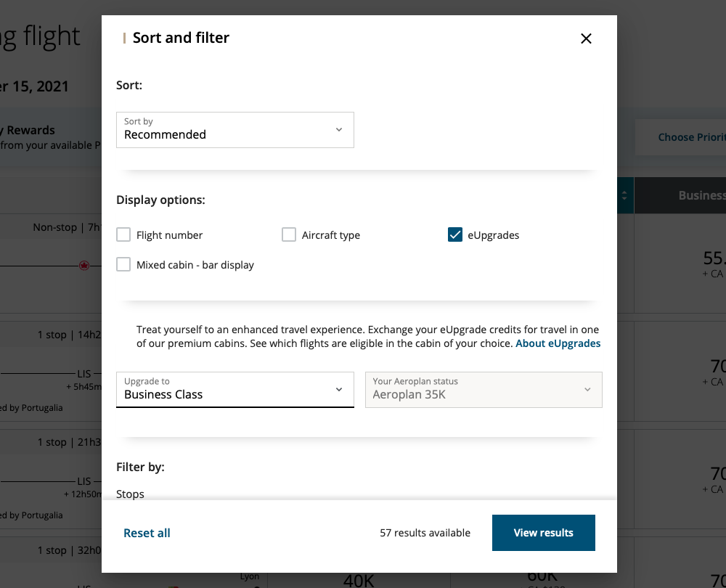Select the 40K points fare

click(359, 579)
